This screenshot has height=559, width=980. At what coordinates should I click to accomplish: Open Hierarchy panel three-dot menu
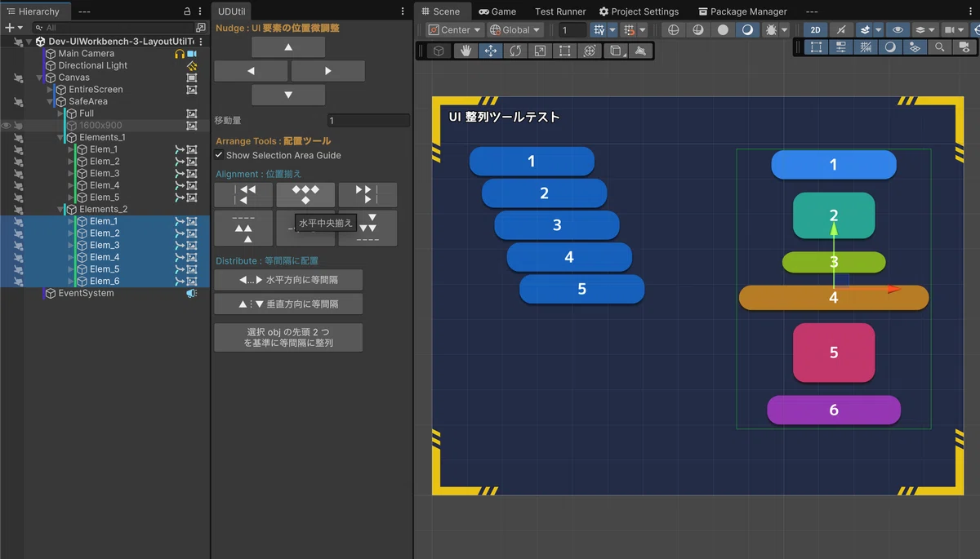coord(200,11)
